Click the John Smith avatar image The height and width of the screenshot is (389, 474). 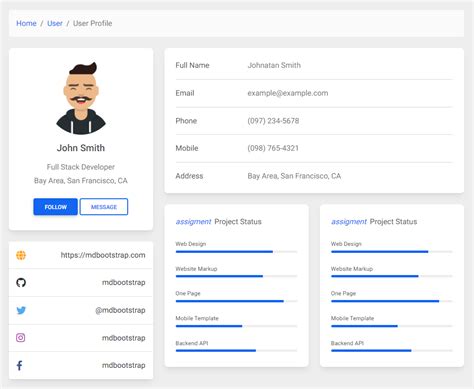click(81, 98)
